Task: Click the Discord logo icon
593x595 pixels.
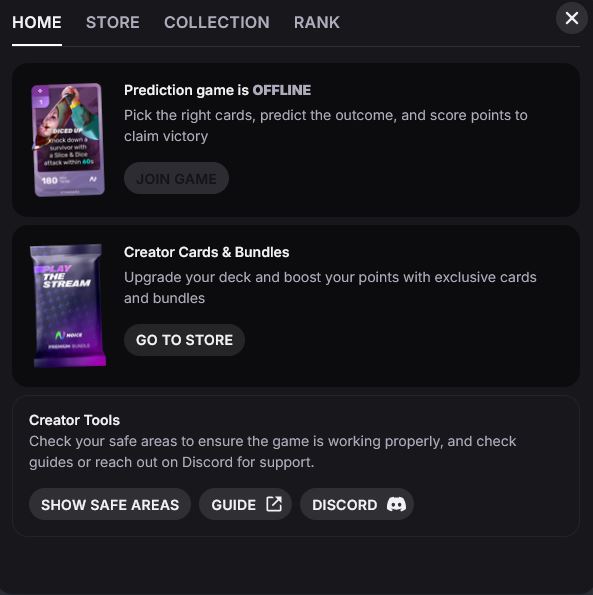Action: pyautogui.click(x=396, y=504)
